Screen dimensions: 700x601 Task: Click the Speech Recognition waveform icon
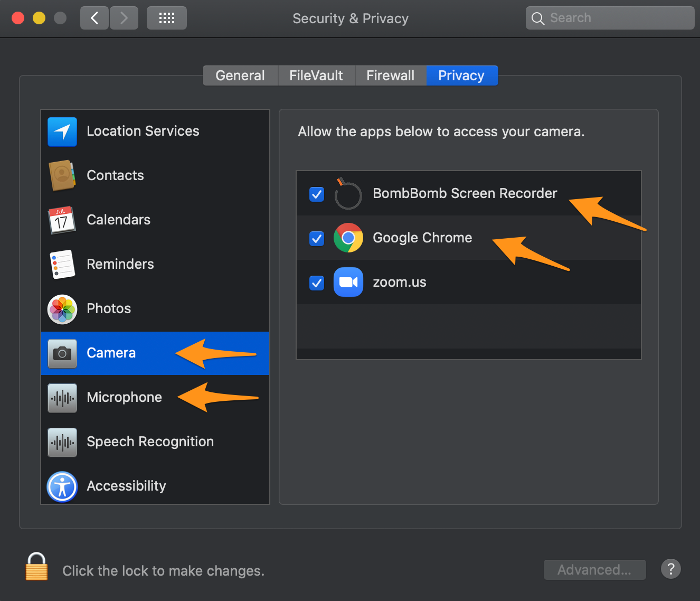click(62, 442)
